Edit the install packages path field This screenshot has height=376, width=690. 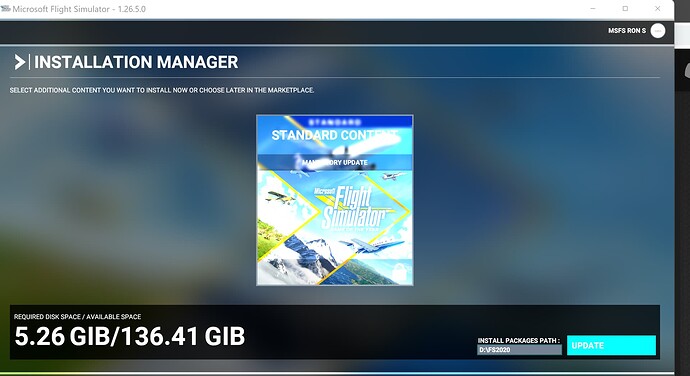click(x=519, y=350)
